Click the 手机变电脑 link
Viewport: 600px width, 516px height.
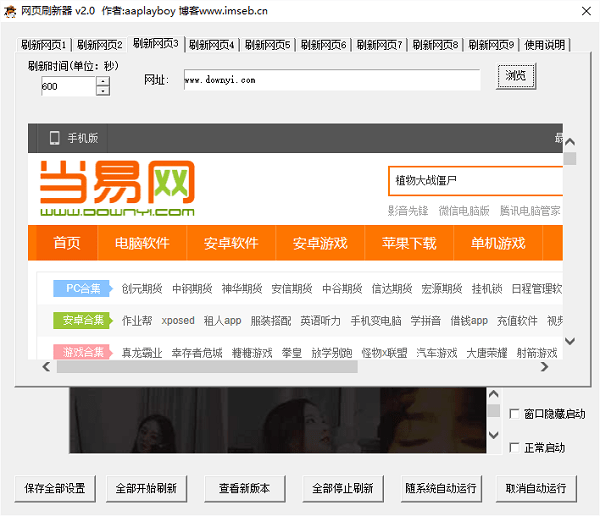click(x=376, y=320)
